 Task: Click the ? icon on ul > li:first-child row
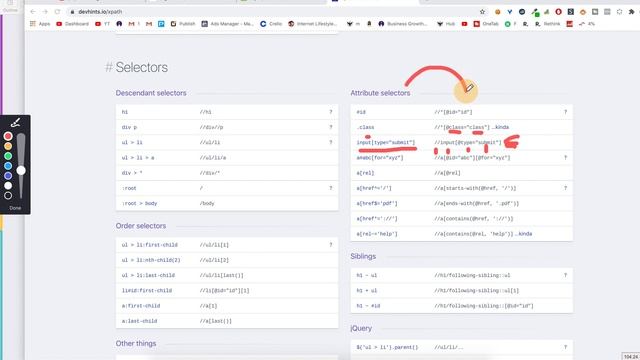tap(331, 245)
